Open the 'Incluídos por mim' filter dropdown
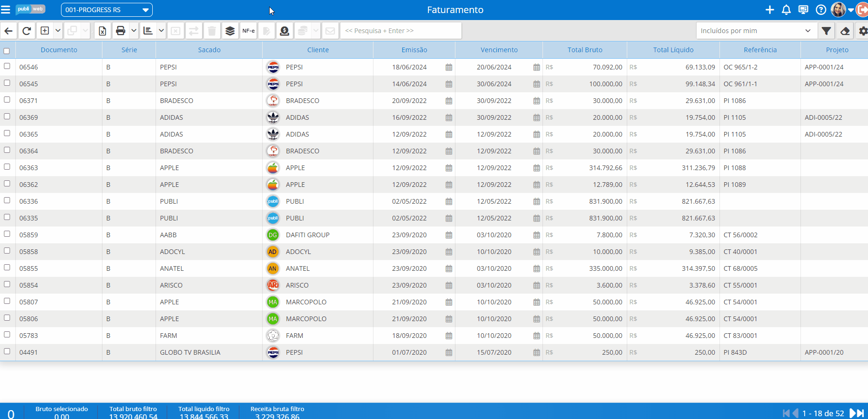This screenshot has width=868, height=419. click(757, 31)
